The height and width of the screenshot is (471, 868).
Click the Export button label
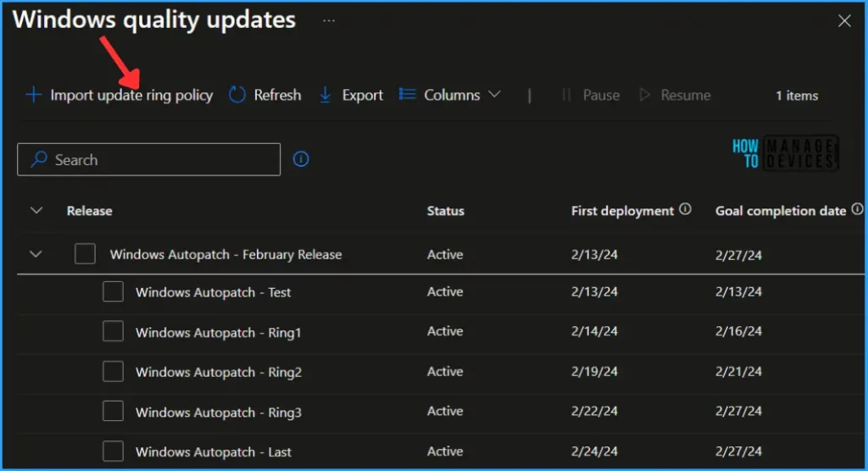point(363,95)
